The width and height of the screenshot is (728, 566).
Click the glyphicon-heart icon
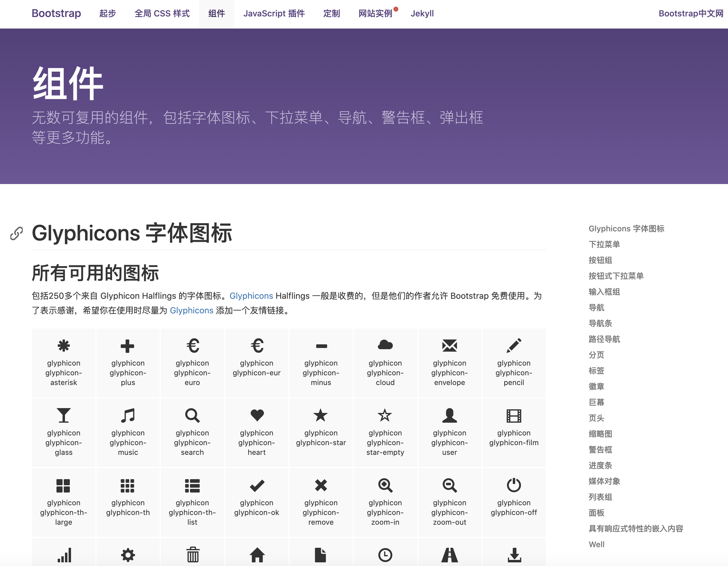click(x=257, y=415)
